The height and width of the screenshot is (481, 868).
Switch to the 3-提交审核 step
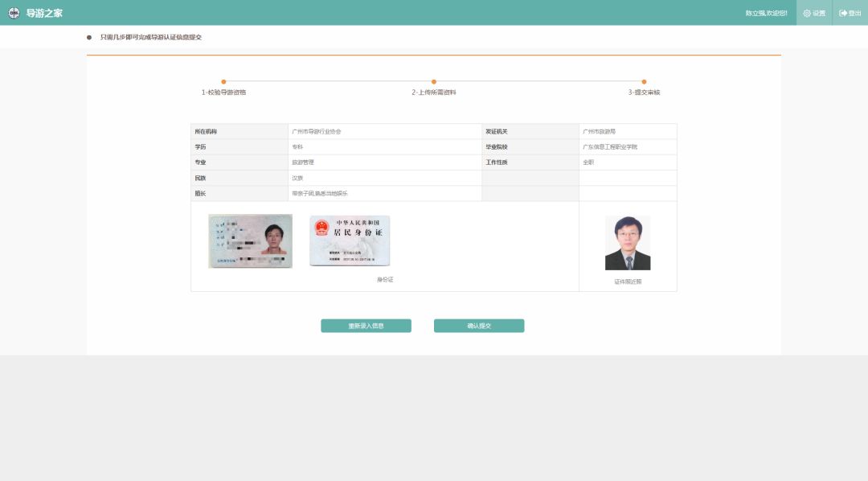click(643, 92)
